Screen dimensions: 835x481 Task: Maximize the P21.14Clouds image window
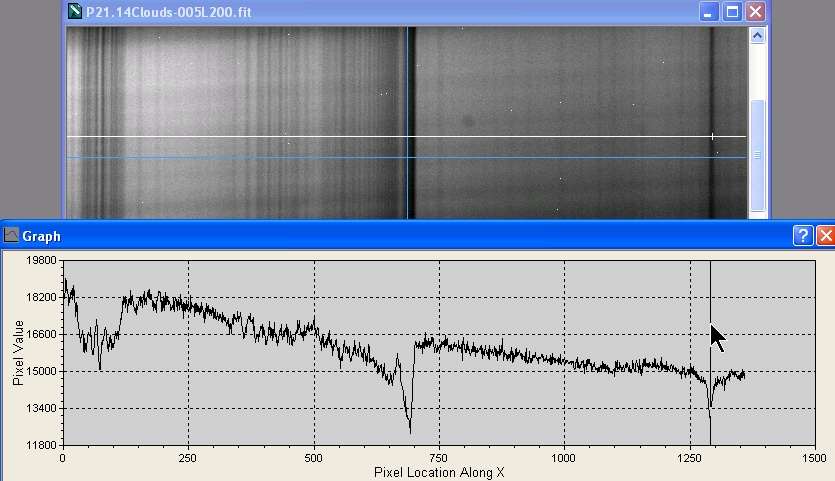[732, 13]
